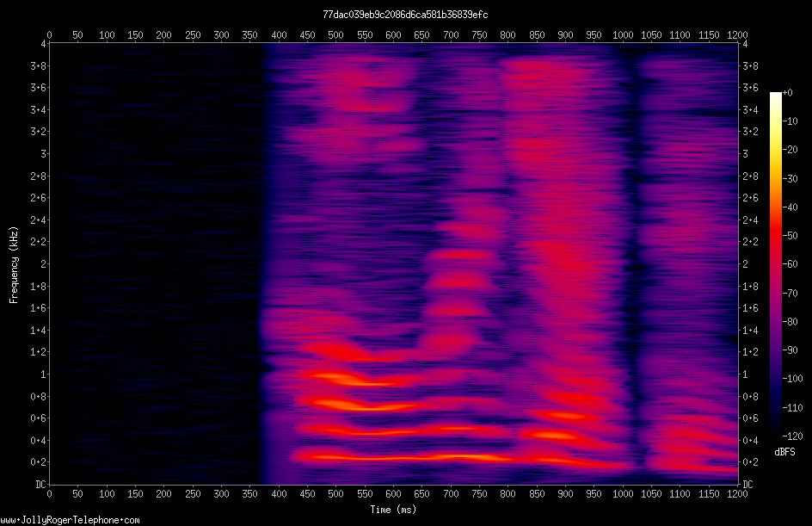This screenshot has width=812, height=526.
Task: Click the 500 tick on the top time axis
Action: (335, 35)
